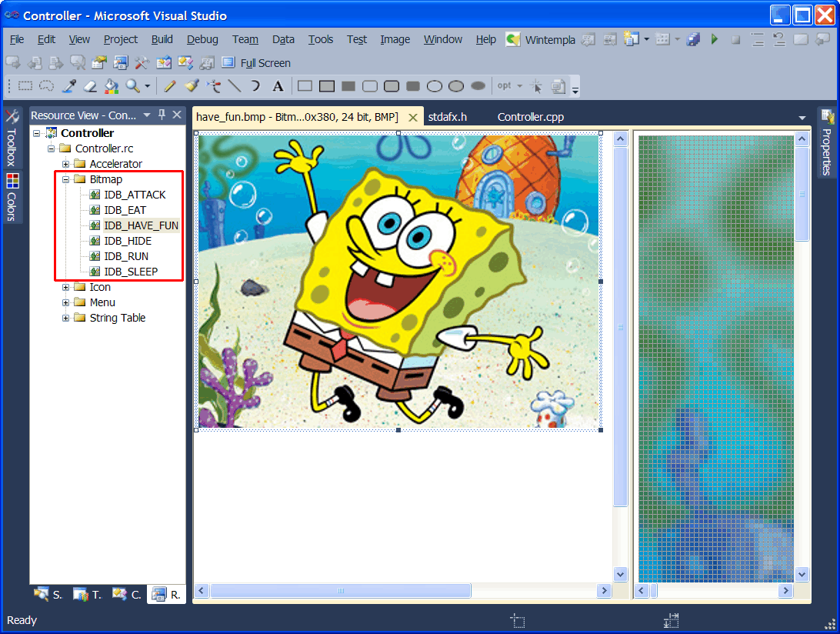Click the hammer and wrench tools icon
Viewport: 840px width, 634px height.
click(142, 62)
